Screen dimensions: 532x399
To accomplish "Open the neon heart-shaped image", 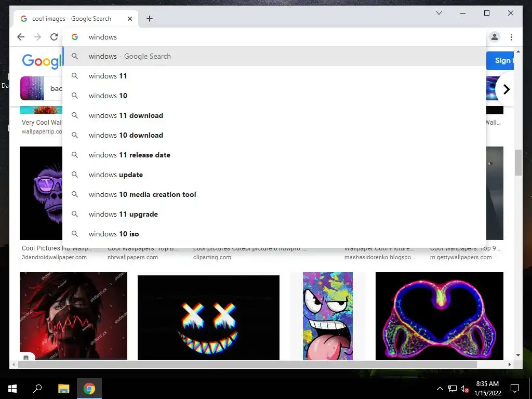I will 440,316.
